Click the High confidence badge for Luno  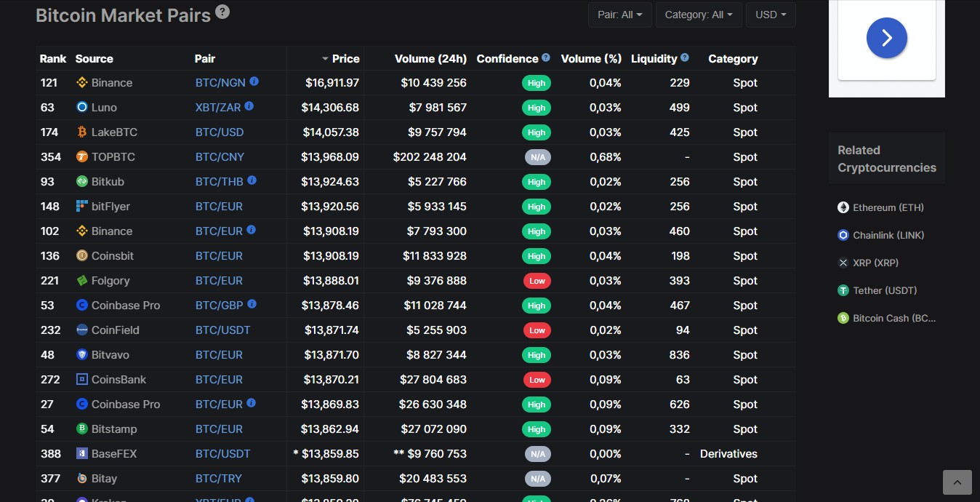(x=537, y=108)
